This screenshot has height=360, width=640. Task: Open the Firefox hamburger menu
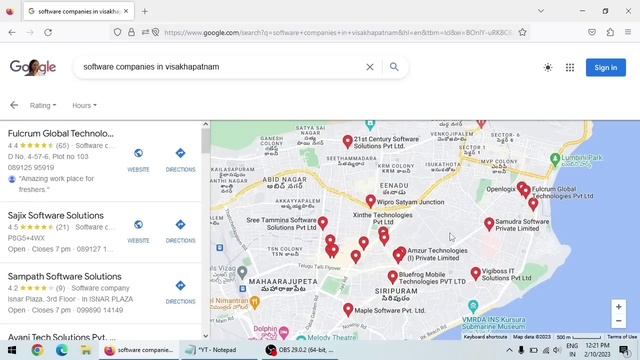click(628, 32)
